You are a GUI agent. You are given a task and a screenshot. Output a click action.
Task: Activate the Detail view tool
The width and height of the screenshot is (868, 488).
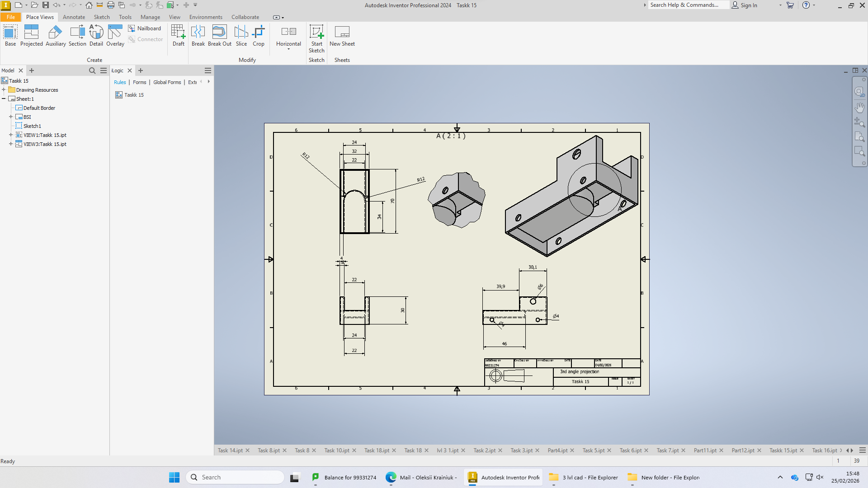96,36
